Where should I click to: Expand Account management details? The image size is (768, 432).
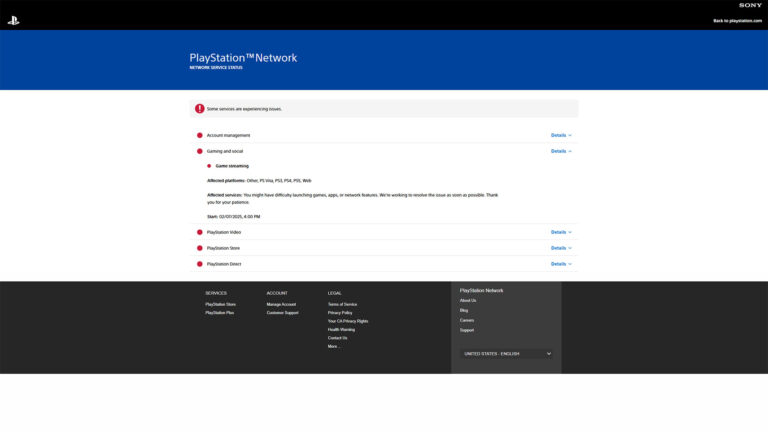pyautogui.click(x=561, y=135)
